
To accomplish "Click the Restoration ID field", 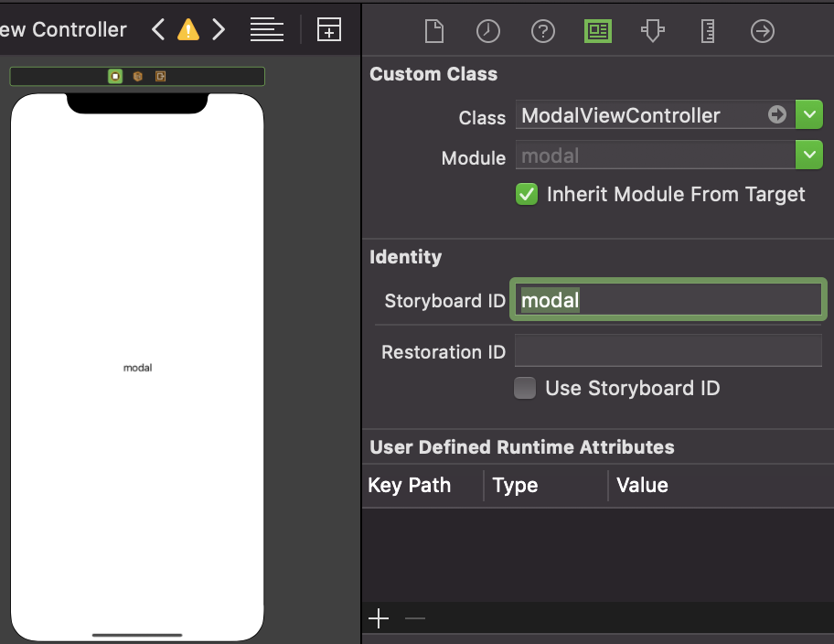I will click(x=668, y=350).
